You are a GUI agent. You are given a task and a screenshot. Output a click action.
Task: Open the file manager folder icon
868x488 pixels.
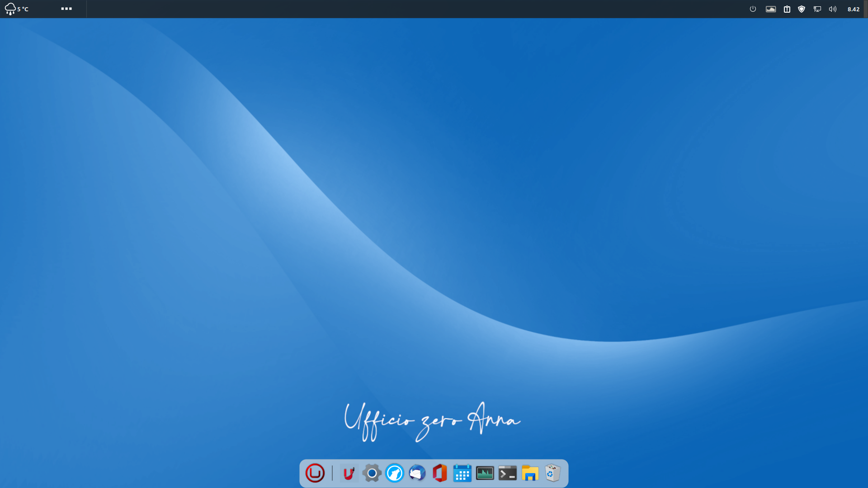530,473
